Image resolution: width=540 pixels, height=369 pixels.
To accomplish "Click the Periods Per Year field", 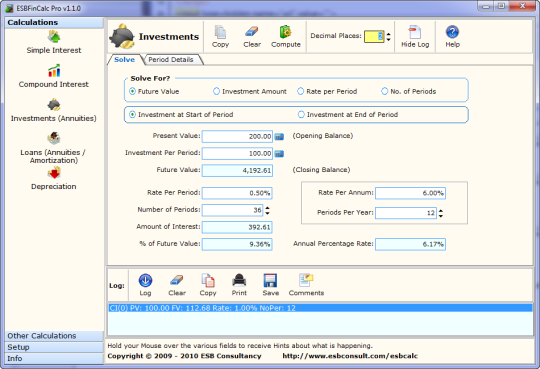I will 406,213.
